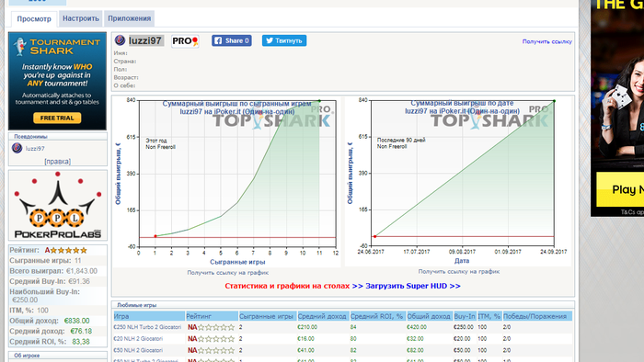Screen dimensions: 644x362
Task: Click the games-played cumulative winnings chart
Action: [226, 182]
